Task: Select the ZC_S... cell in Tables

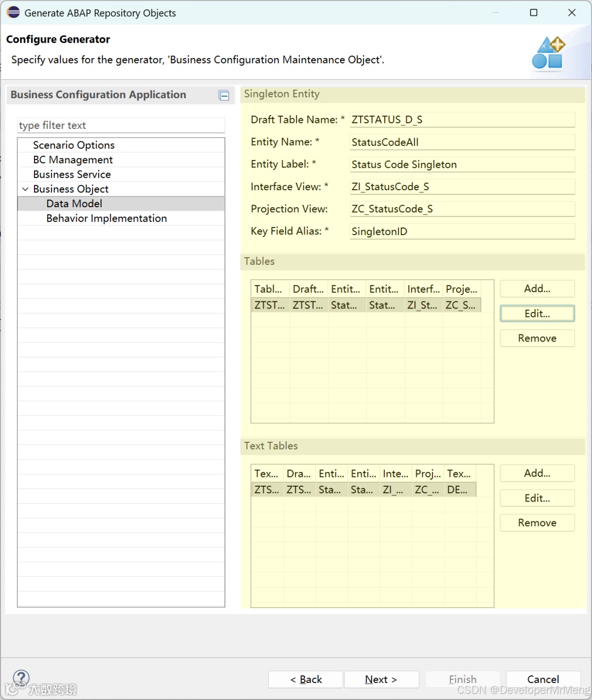Action: (x=462, y=305)
